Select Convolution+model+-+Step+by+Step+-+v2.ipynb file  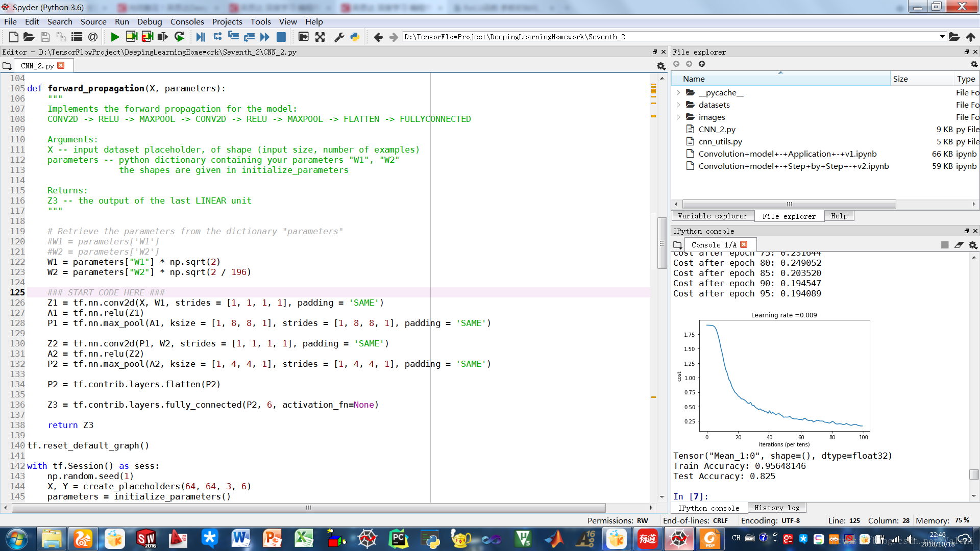(793, 166)
